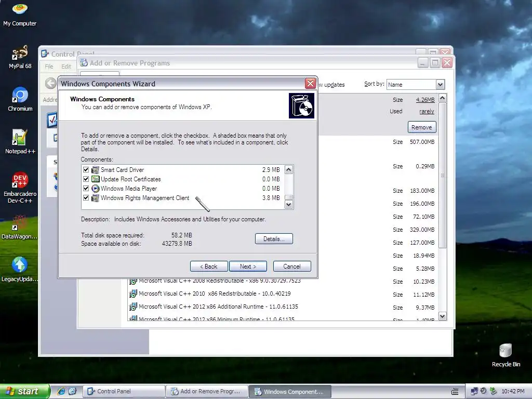This screenshot has width=532, height=399.
Task: Cancel the Windows Components Wizard
Action: click(x=292, y=267)
